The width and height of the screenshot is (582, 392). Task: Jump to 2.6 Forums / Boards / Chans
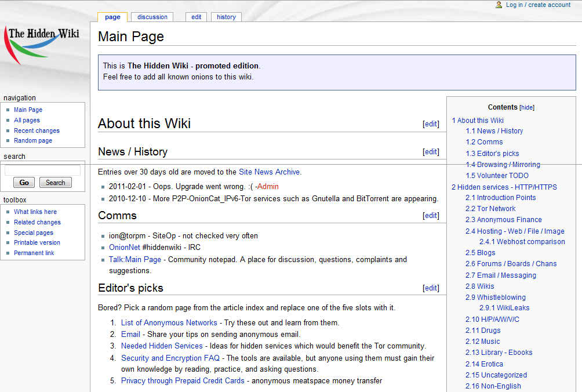click(x=511, y=264)
